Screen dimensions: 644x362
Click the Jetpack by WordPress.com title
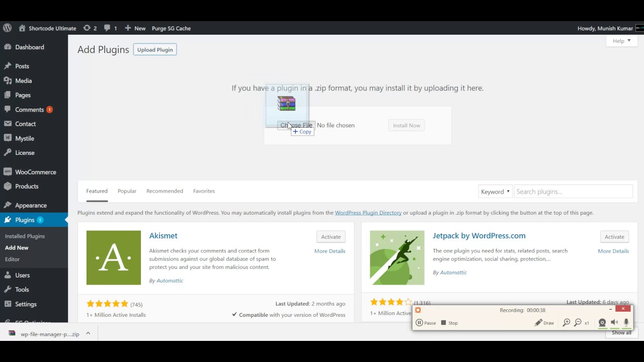coord(479,236)
